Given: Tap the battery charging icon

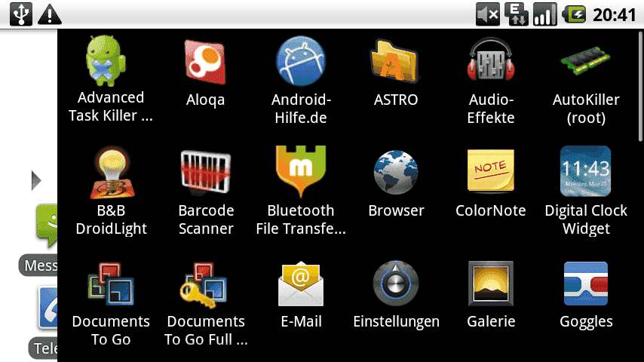Looking at the screenshot, I should (x=573, y=15).
